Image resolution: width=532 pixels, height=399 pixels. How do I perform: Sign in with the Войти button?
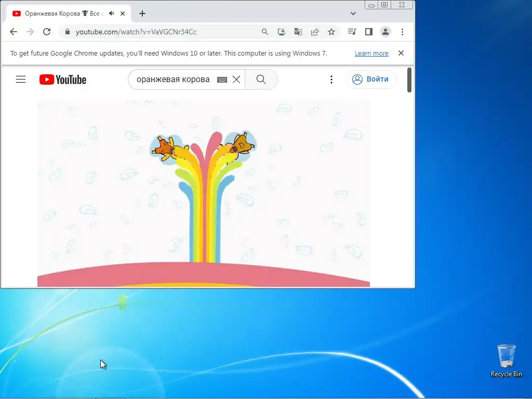coord(371,79)
